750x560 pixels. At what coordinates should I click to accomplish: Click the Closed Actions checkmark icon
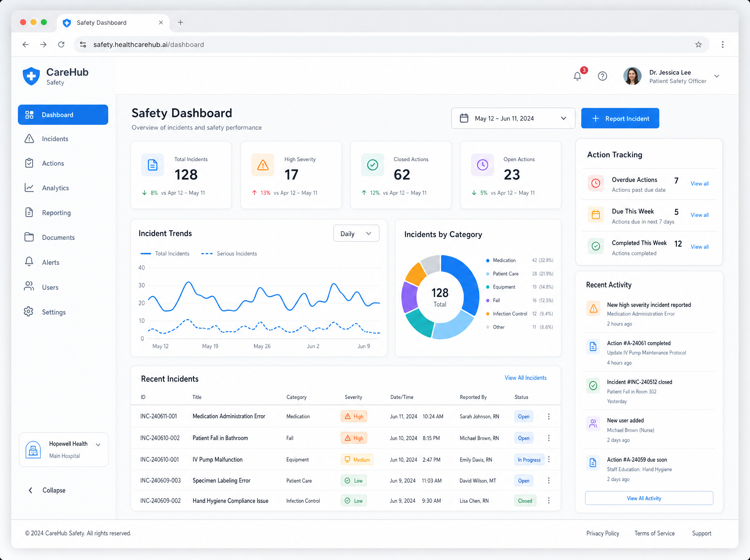pyautogui.click(x=372, y=165)
